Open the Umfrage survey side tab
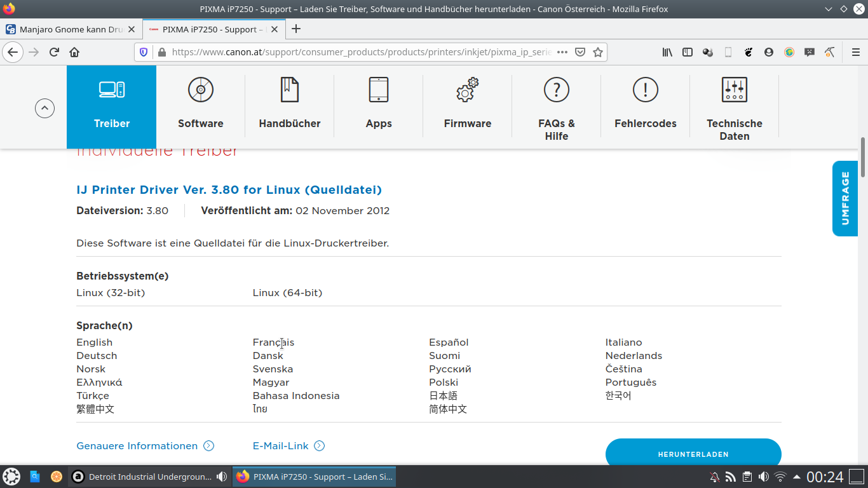Viewport: 868px width, 488px height. [845, 198]
